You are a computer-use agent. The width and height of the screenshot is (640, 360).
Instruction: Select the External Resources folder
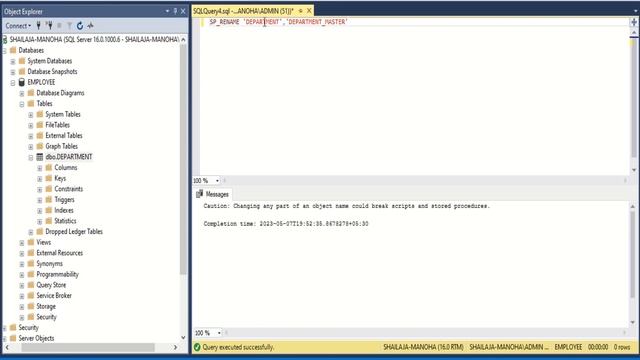[x=60, y=253]
